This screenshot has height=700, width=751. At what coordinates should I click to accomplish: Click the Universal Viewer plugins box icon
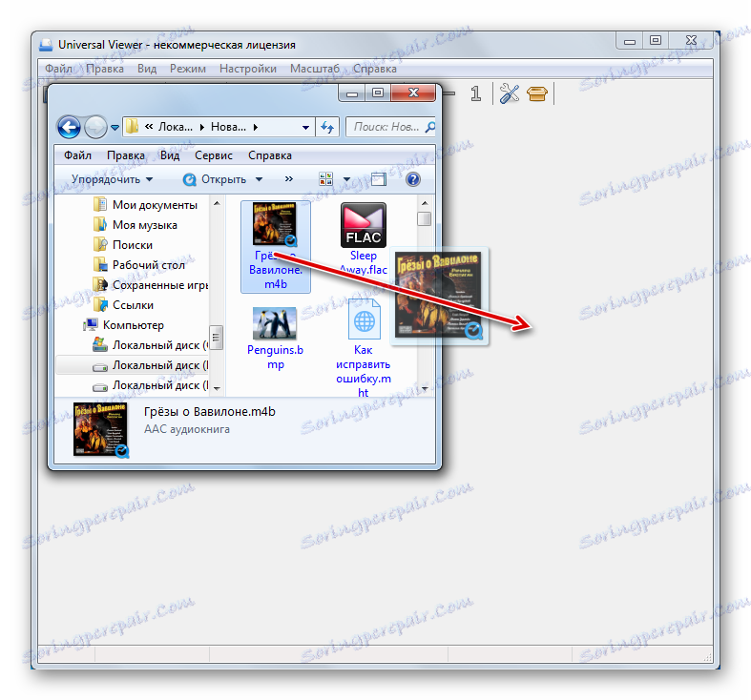(x=537, y=93)
